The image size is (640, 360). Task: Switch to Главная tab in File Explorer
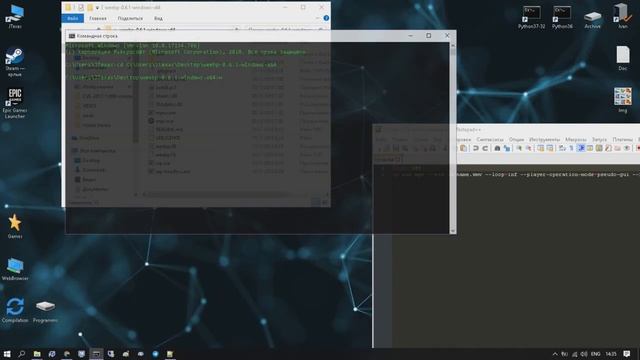98,18
